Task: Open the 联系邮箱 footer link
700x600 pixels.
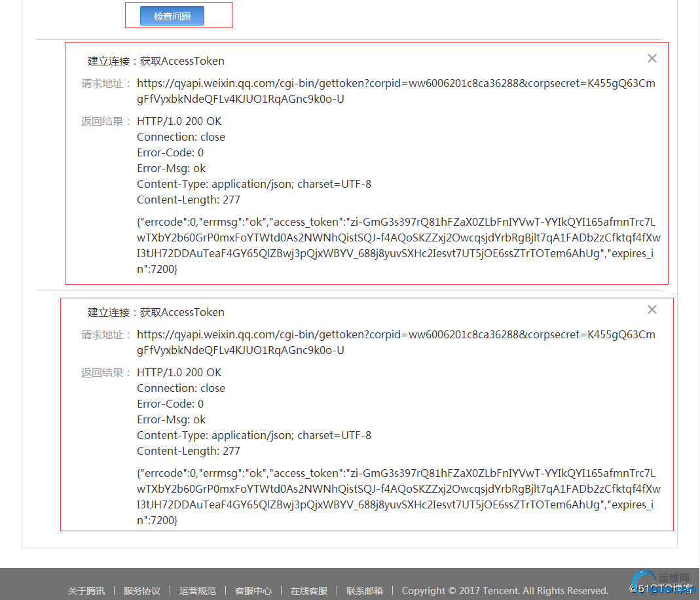Action: (x=365, y=591)
